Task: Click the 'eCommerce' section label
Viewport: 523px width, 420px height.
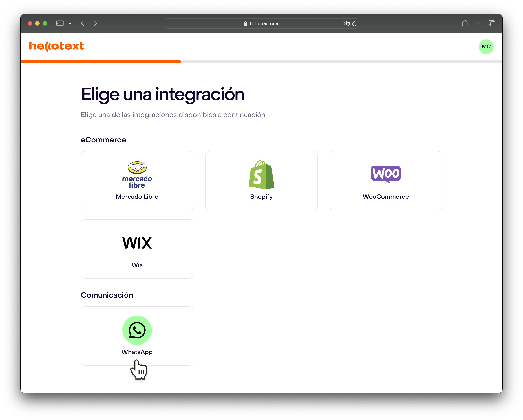Action: tap(103, 140)
